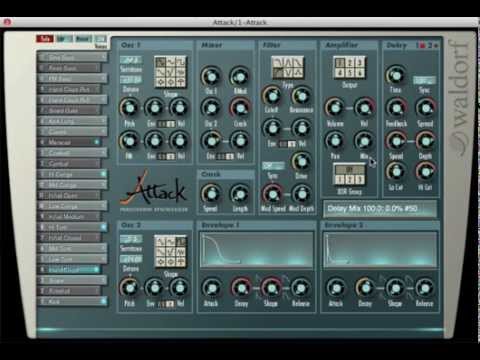Click the Osc 1 Semitone value field
The width and height of the screenshot is (480, 360).
131,60
